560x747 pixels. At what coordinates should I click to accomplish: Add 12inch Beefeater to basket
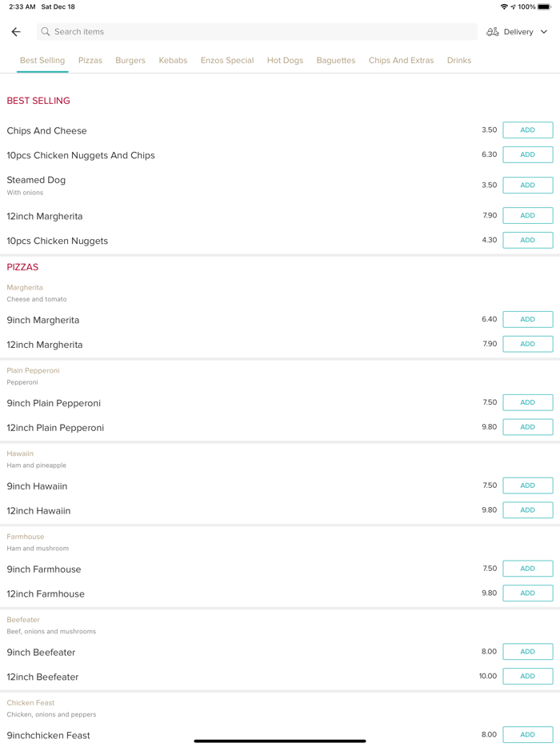click(527, 676)
